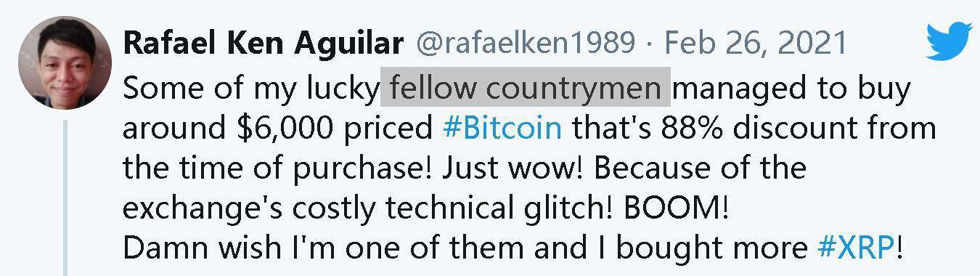This screenshot has height=276, width=980.
Task: Click the Twitter bird logo icon
Action: 949,41
